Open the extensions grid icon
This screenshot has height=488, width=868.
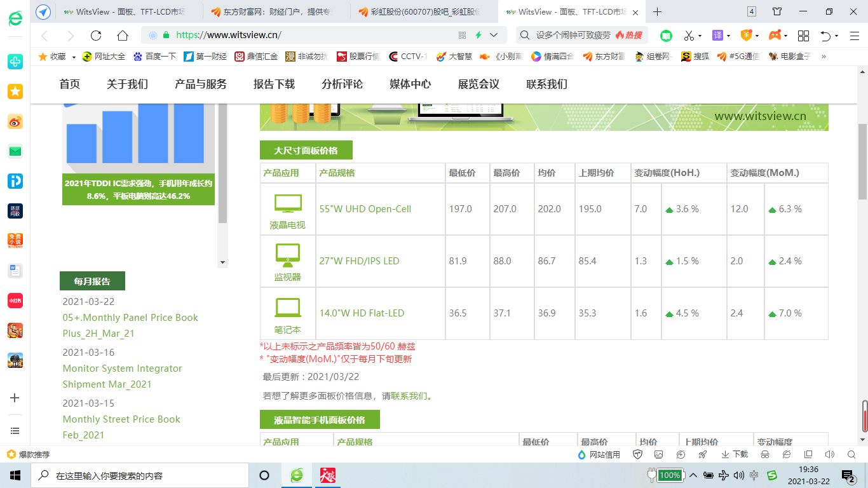tap(803, 36)
